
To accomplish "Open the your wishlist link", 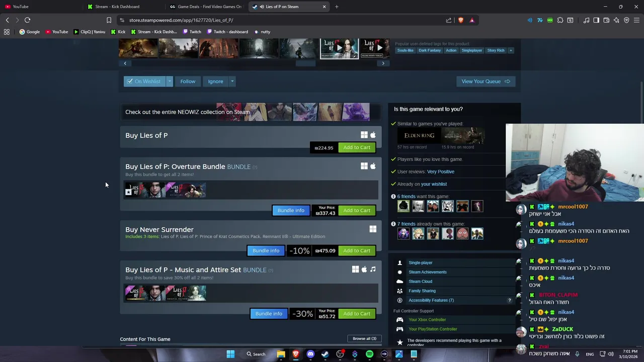I will click(434, 184).
